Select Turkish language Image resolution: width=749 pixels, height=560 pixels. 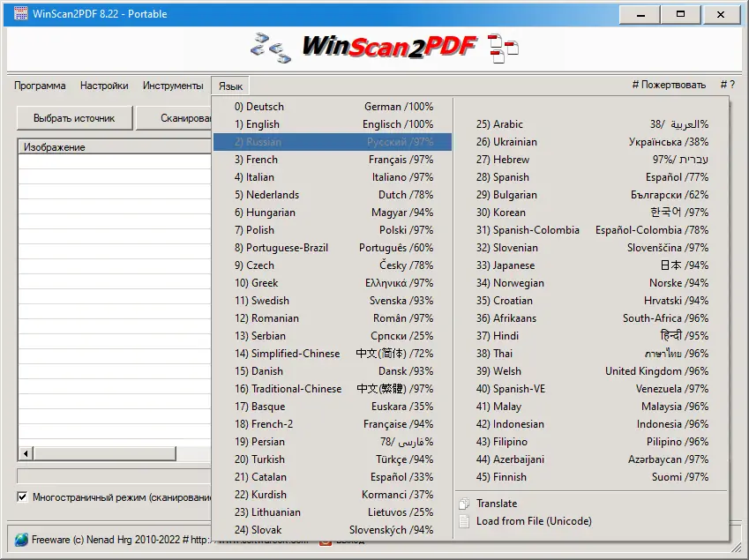coord(333,459)
